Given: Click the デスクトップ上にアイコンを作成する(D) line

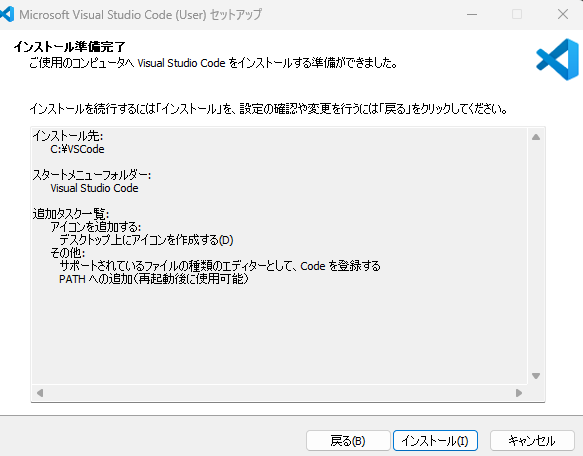Looking at the screenshot, I should [146, 240].
